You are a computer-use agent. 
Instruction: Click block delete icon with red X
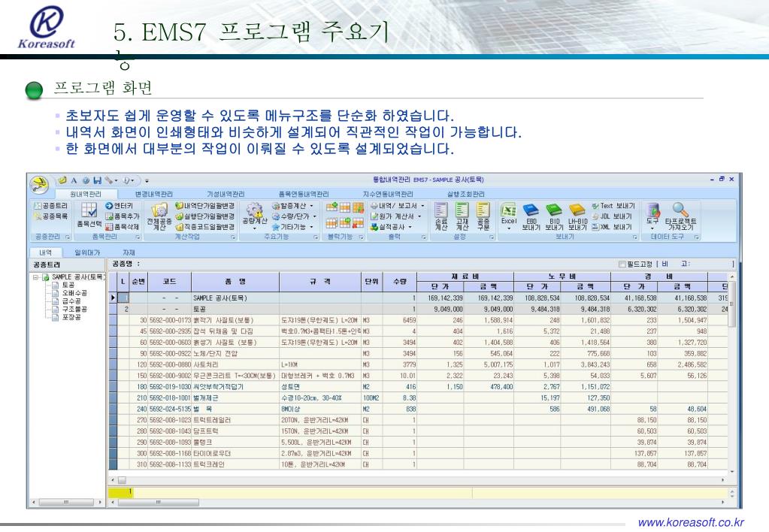(358, 223)
